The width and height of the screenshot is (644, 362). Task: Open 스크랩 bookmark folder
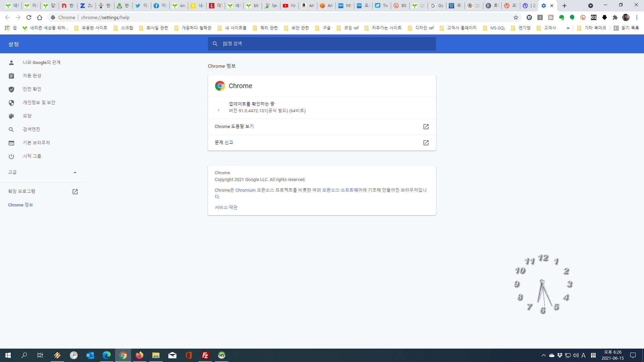point(123,28)
